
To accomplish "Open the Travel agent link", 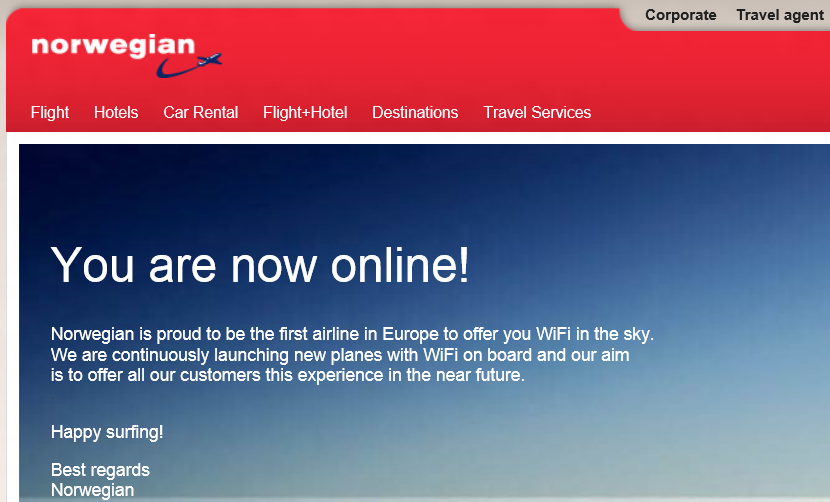I will [x=780, y=15].
